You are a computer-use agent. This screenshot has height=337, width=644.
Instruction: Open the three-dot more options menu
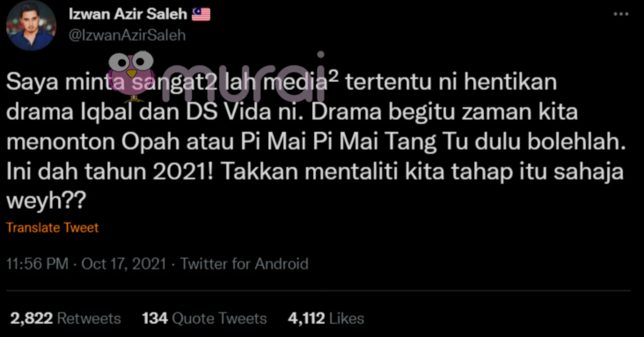[x=621, y=14]
